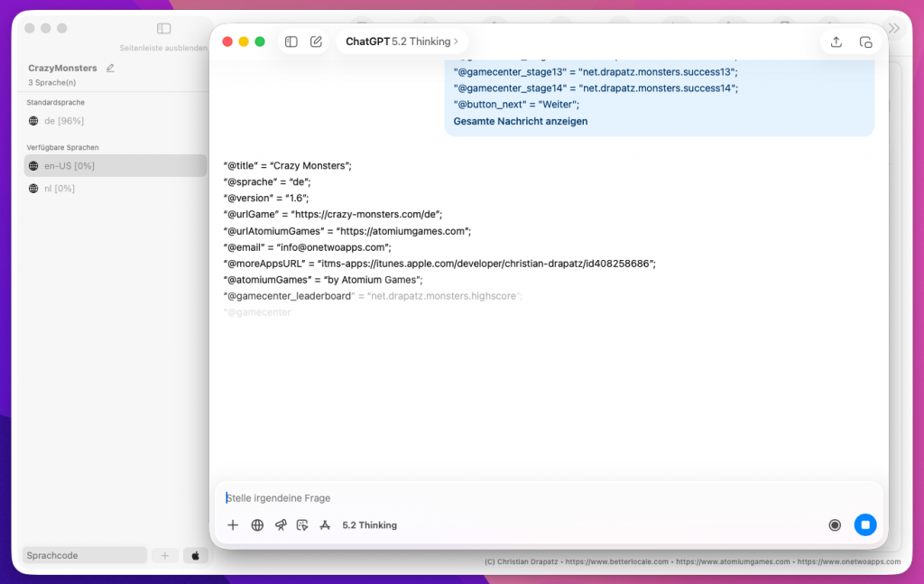
Task: Click the Sprachcode text field
Action: [84, 555]
